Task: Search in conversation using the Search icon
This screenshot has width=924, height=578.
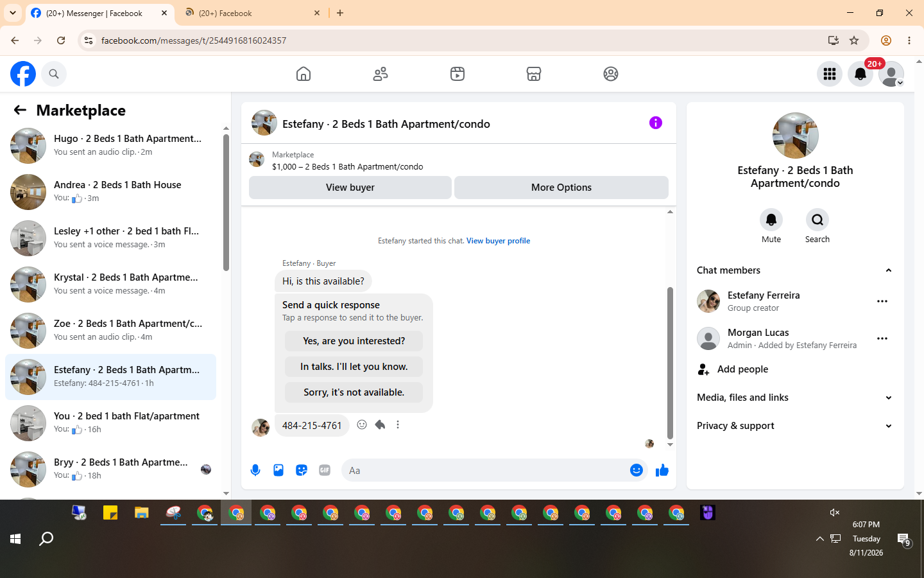Action: pyautogui.click(x=817, y=220)
